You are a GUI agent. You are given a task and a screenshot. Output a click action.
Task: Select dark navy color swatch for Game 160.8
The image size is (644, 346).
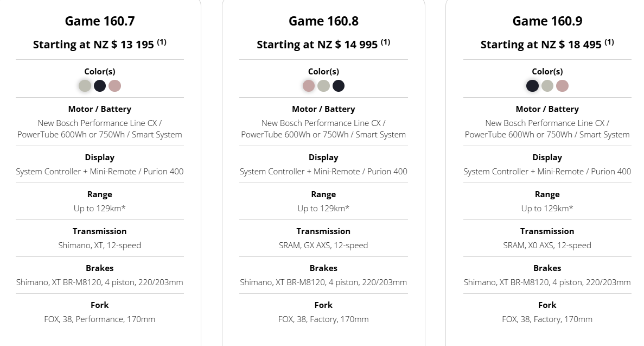click(339, 86)
